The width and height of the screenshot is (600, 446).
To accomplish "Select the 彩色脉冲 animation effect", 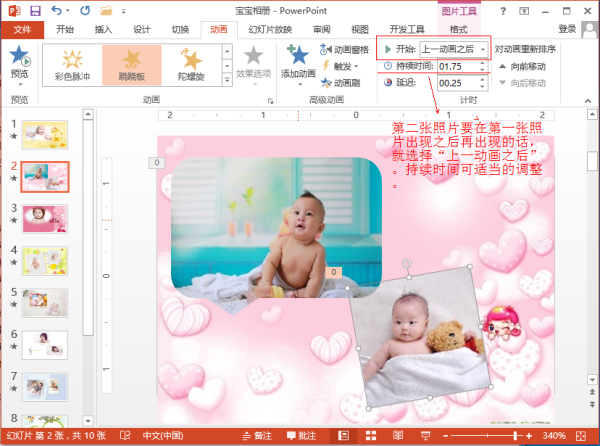I will tap(72, 65).
